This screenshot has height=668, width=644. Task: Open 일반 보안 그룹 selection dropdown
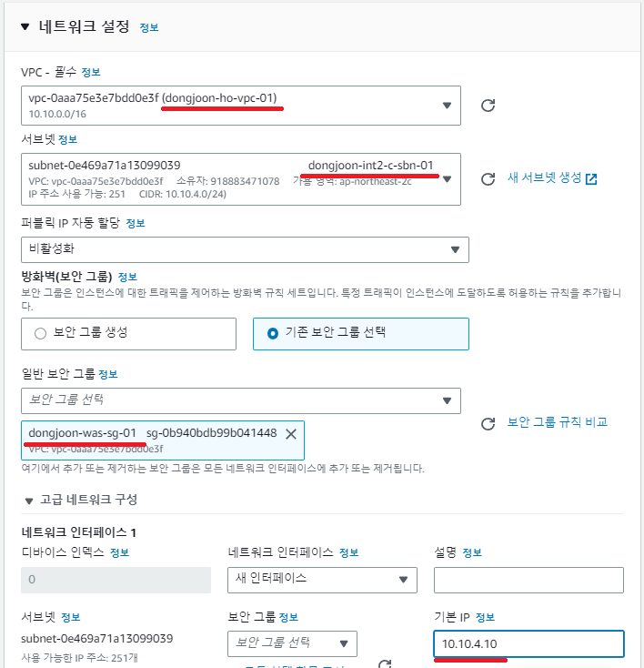click(241, 400)
